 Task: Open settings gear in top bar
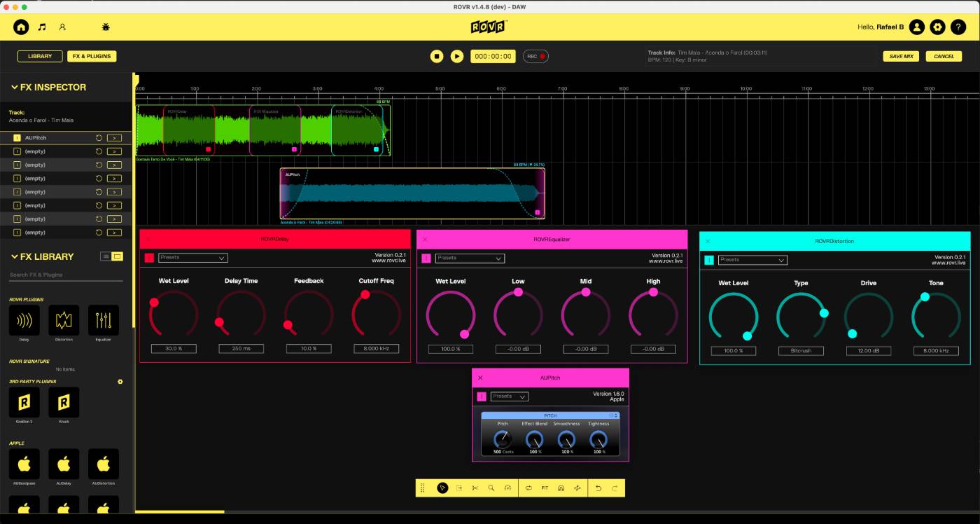pyautogui.click(x=938, y=27)
